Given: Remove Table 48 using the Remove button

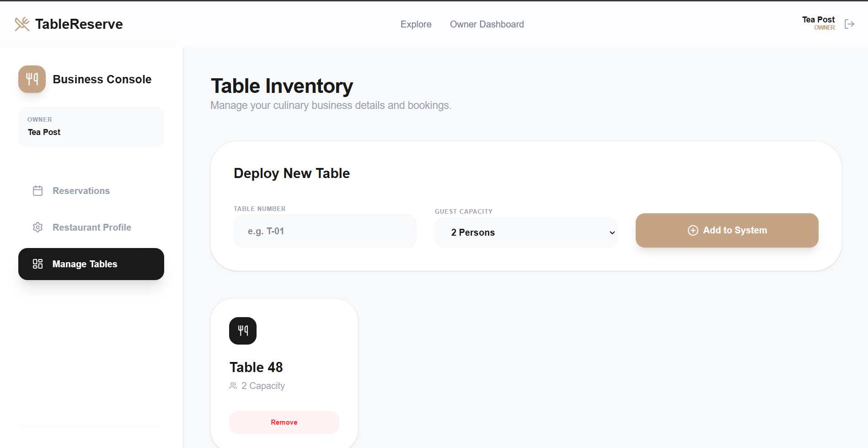Looking at the screenshot, I should [284, 422].
